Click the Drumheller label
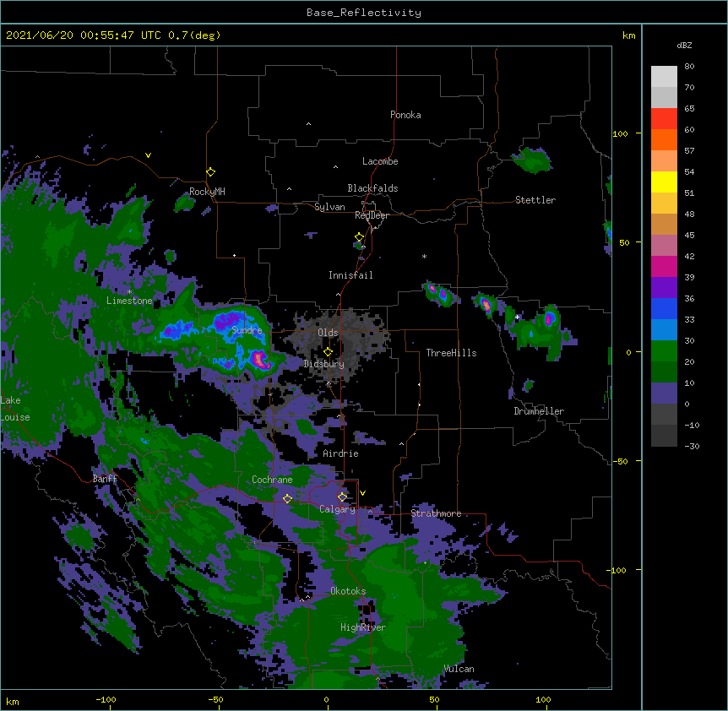The image size is (728, 711). tap(539, 411)
